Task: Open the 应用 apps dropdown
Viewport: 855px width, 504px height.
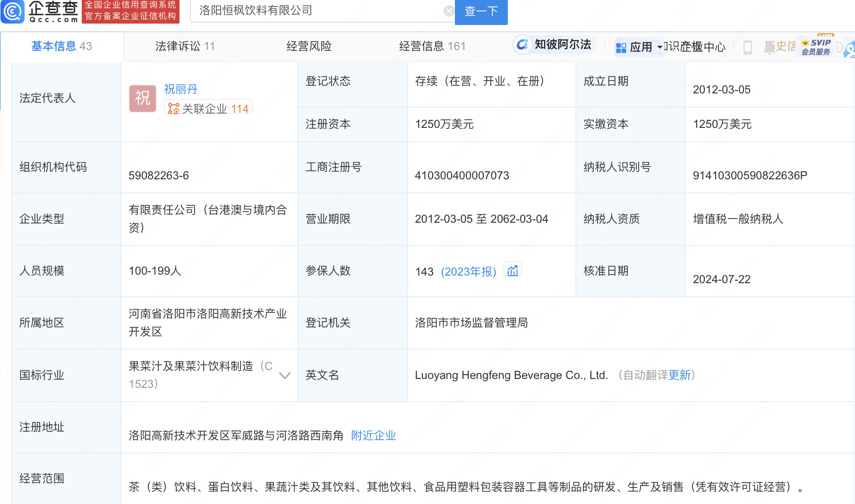Action: (639, 47)
